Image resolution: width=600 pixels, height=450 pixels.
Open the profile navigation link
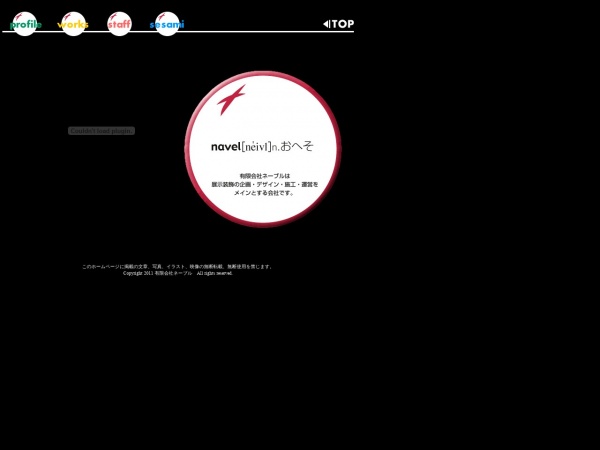tap(25, 24)
